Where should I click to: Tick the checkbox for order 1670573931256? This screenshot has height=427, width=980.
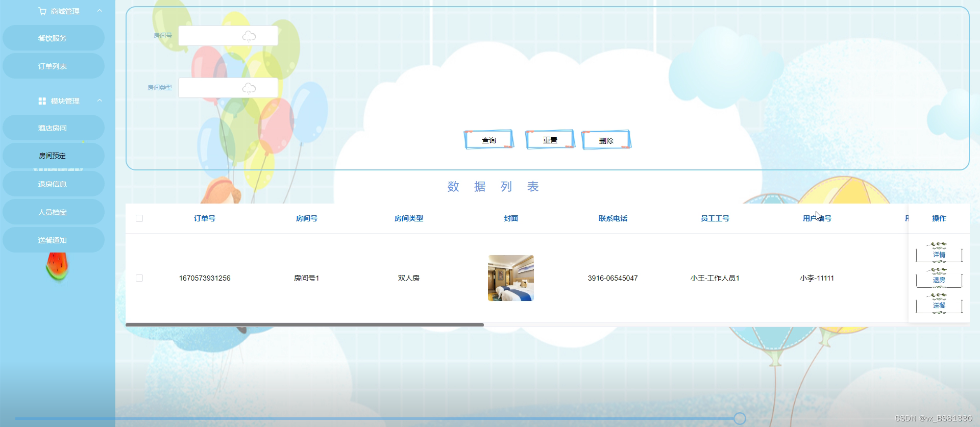tap(139, 278)
